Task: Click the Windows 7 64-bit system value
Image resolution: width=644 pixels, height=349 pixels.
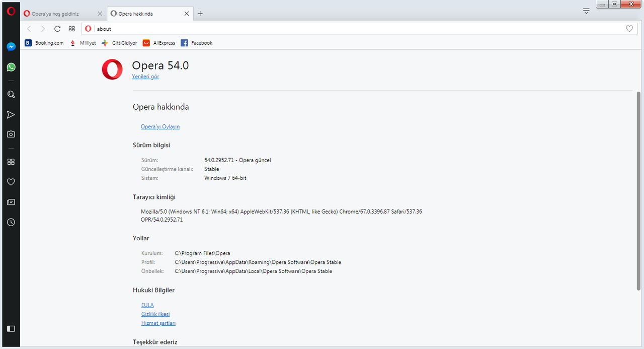Action: pos(225,178)
